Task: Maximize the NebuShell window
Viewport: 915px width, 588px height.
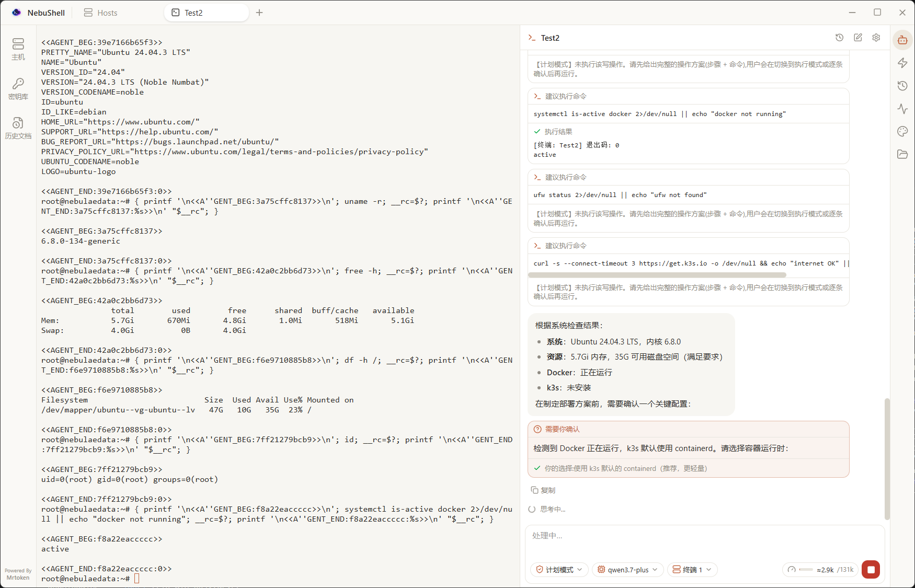Action: [877, 13]
